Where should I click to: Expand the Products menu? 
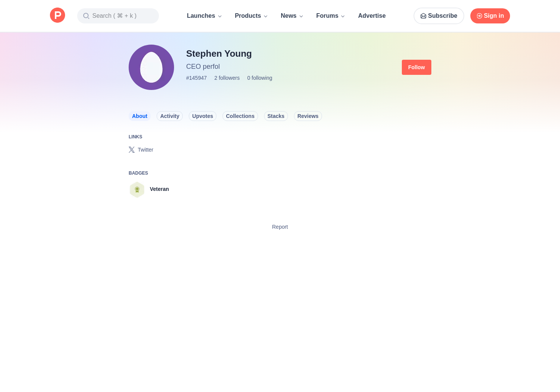click(x=251, y=16)
